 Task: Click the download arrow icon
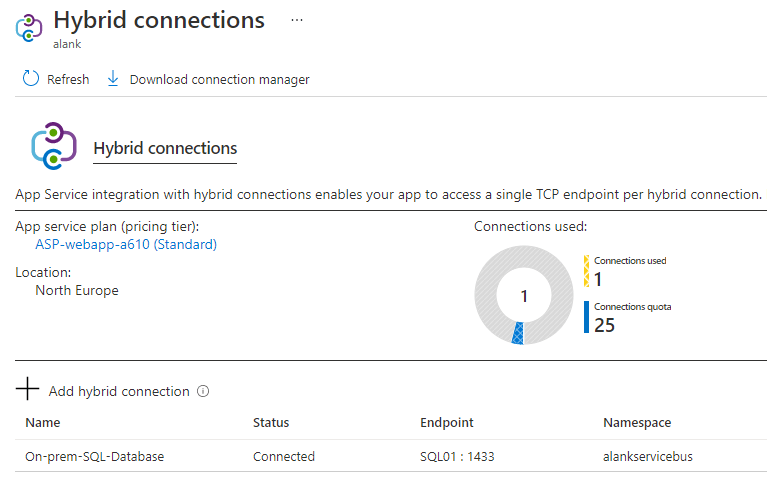113,79
